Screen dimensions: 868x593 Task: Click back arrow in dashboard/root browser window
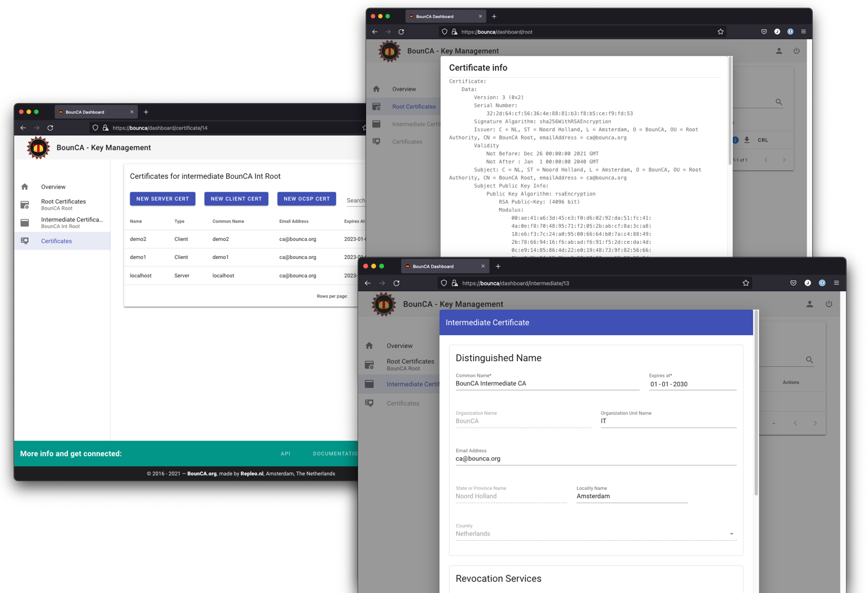(375, 32)
